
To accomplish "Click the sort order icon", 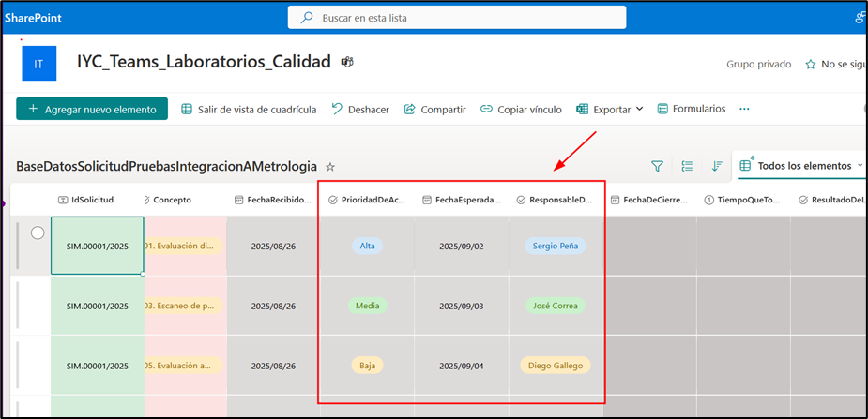I will point(717,166).
